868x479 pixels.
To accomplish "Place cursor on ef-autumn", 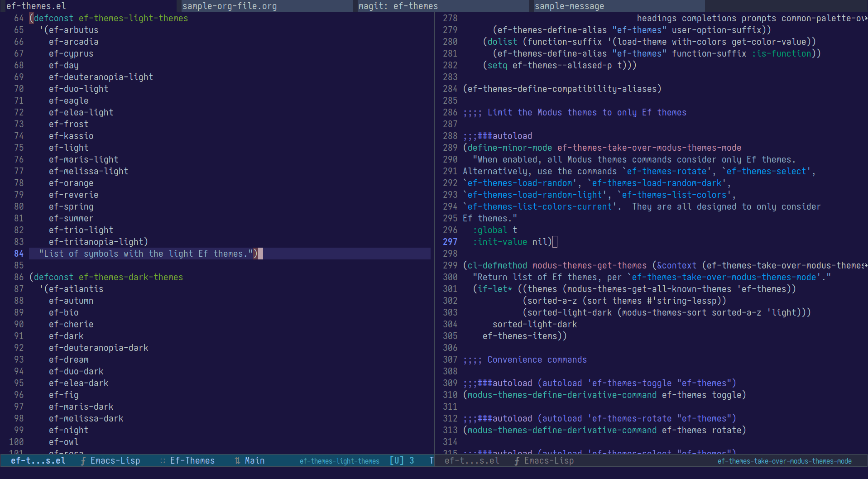I will (x=71, y=301).
